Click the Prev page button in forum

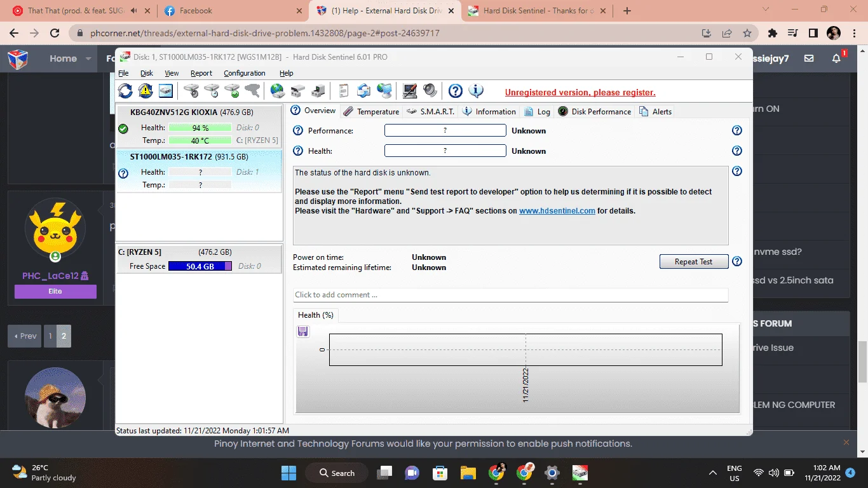pos(25,336)
